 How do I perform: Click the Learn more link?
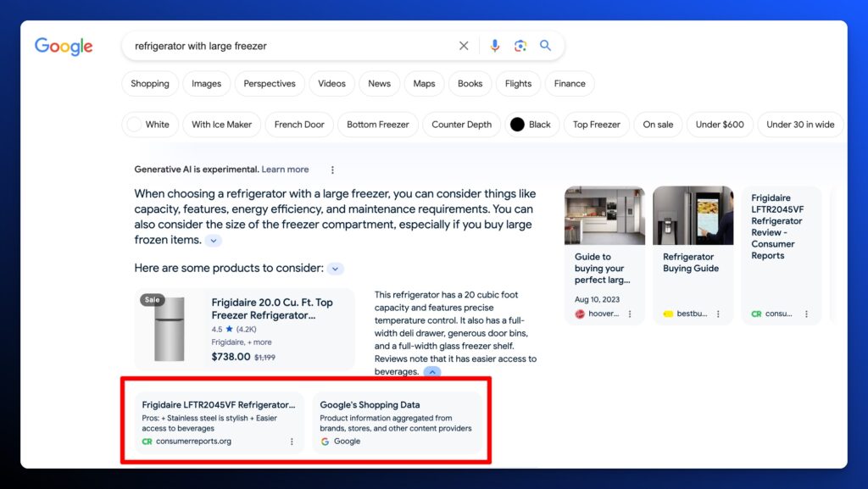point(285,169)
